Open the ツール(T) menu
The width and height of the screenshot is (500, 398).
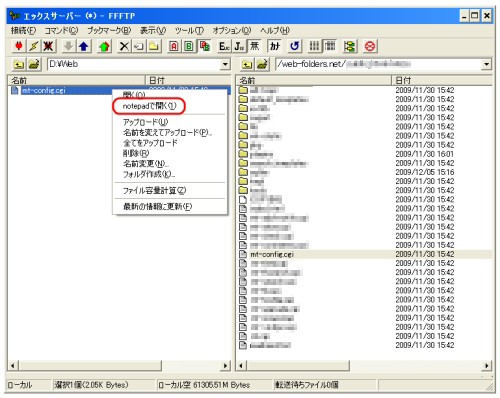coord(189,31)
